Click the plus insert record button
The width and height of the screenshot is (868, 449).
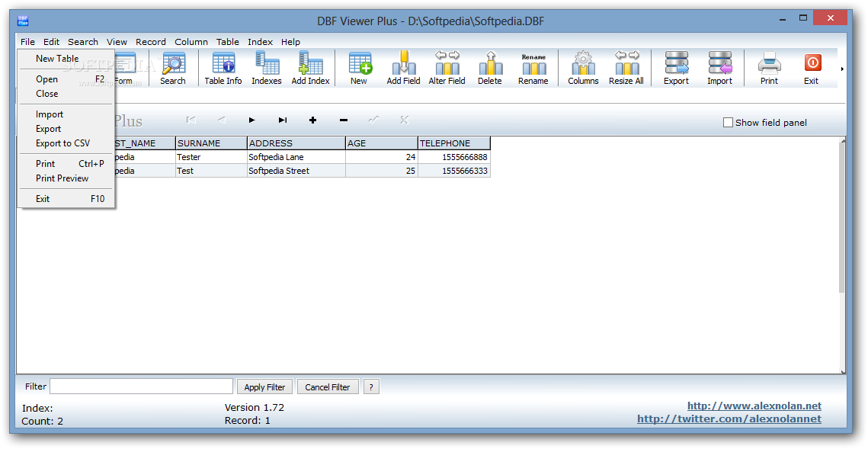[x=312, y=120]
